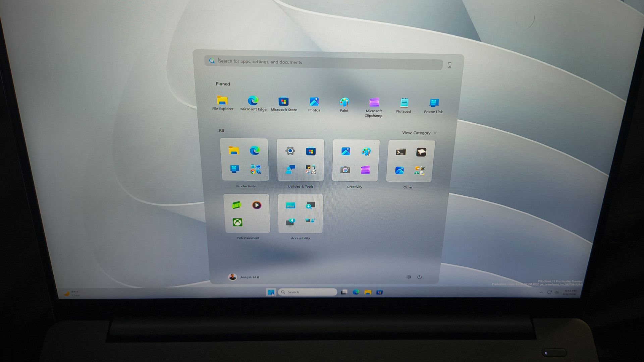This screenshot has width=644, height=362.
Task: Open the eagle icon app in Other folder
Action: [x=421, y=152]
